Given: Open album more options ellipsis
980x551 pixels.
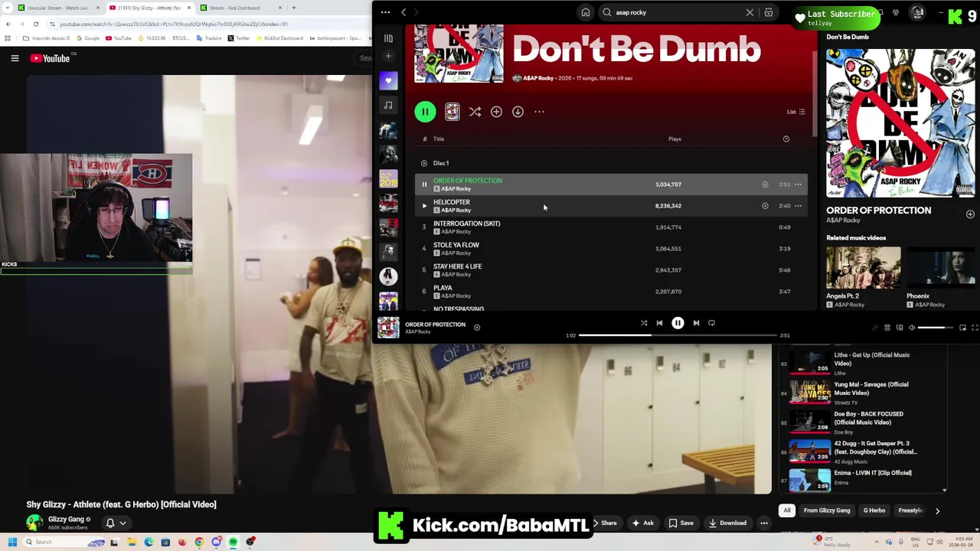Looking at the screenshot, I should click(539, 112).
